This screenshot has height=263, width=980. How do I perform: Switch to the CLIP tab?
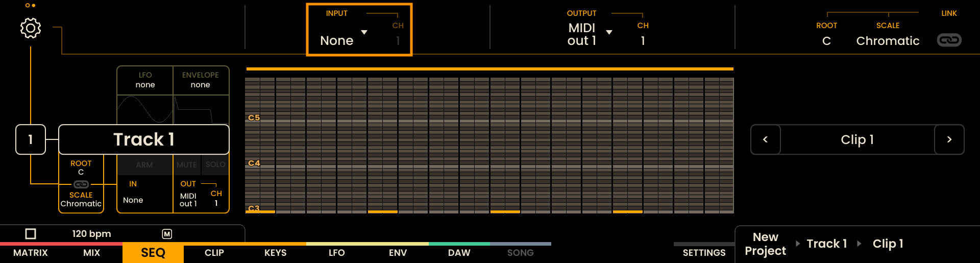[x=214, y=253]
